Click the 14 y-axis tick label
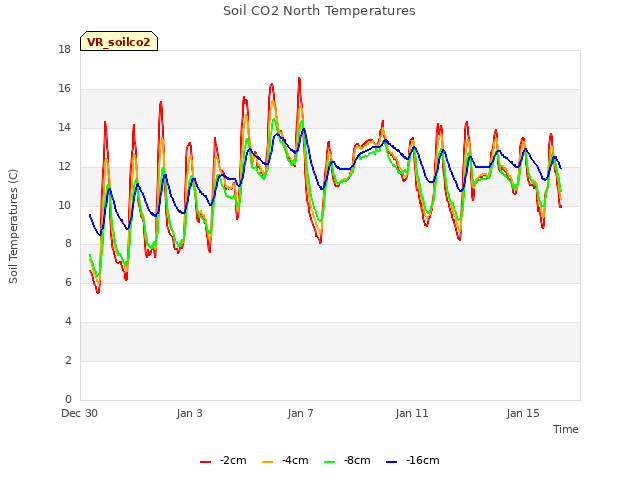The height and width of the screenshot is (480, 640). click(64, 128)
